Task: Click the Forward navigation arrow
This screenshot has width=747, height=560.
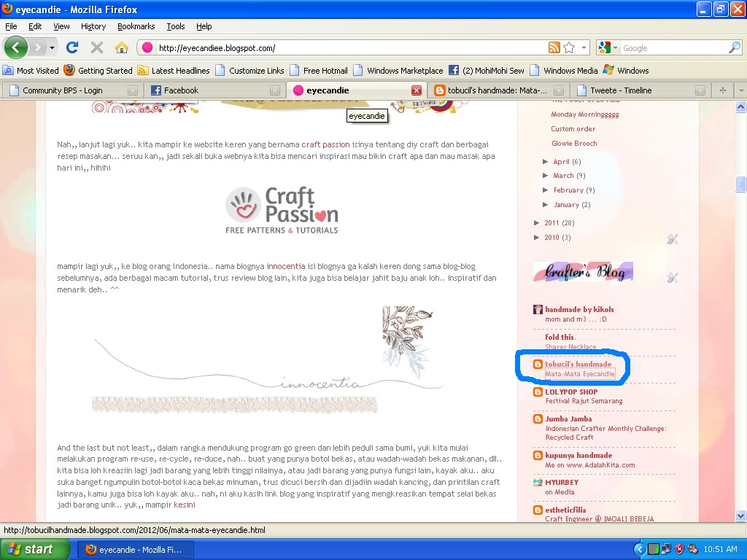Action: [37, 47]
